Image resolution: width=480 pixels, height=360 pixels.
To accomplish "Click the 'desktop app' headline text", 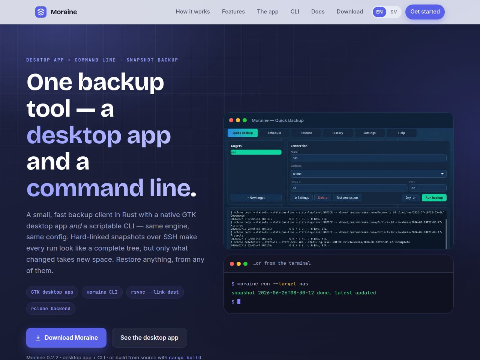I will click(99, 135).
